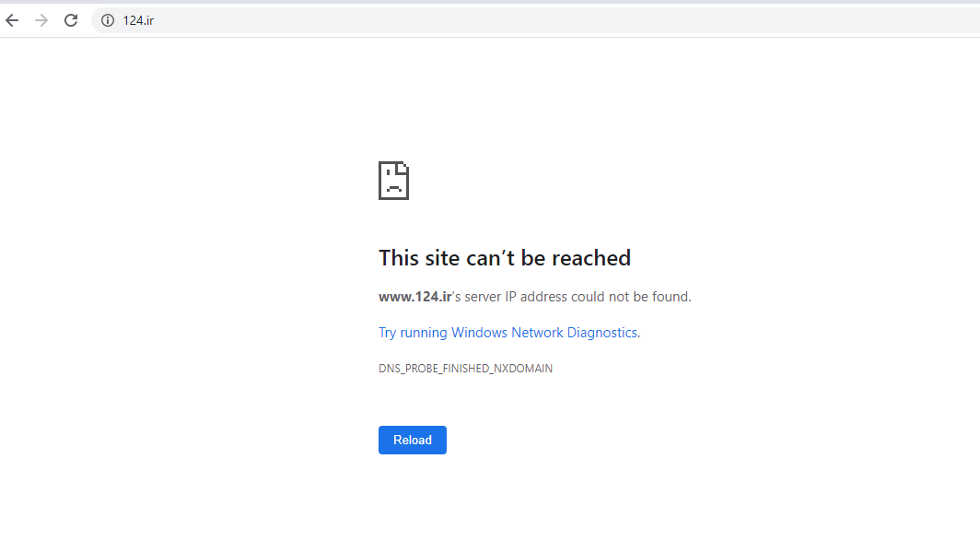Select the bold www.124.ir hostname text

(414, 297)
